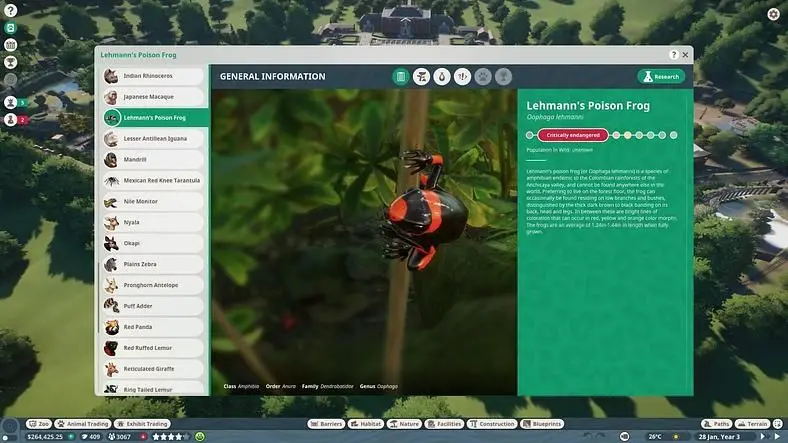Switch to the social info tab icon
The image size is (788, 443).
462,77
